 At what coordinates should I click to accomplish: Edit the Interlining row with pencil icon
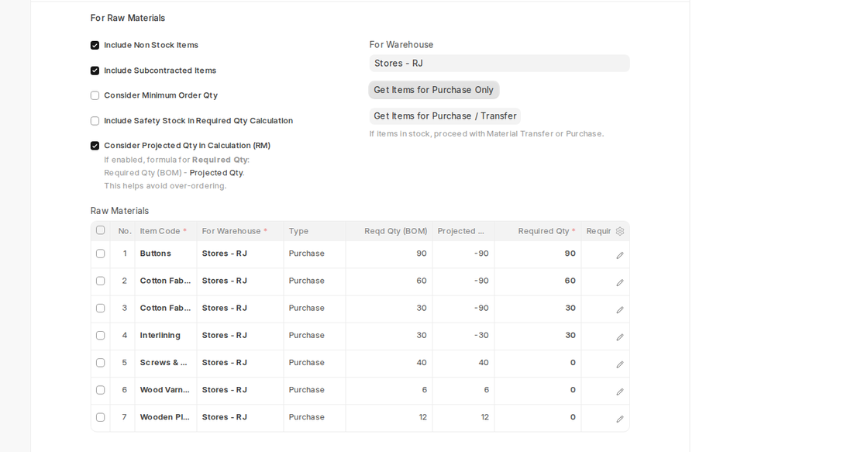pos(620,336)
